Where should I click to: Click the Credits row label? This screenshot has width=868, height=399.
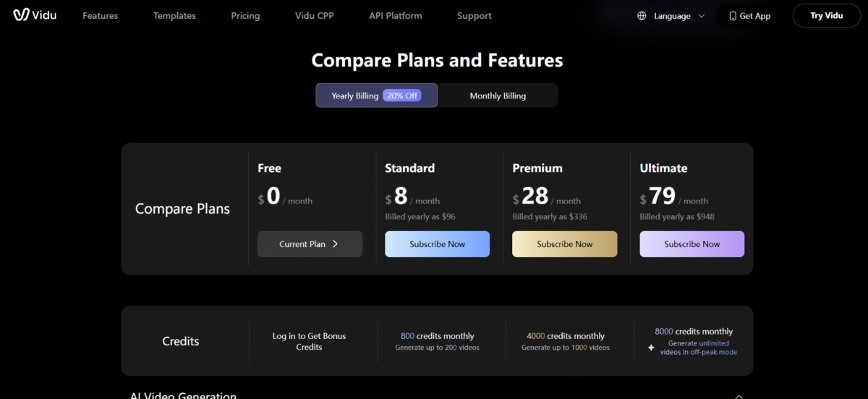tap(181, 341)
